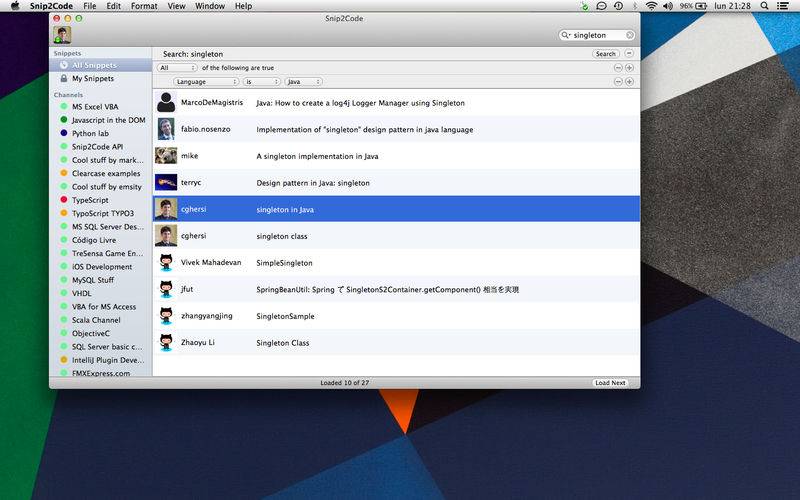Open the Format menu
The image size is (800, 500).
click(x=144, y=6)
